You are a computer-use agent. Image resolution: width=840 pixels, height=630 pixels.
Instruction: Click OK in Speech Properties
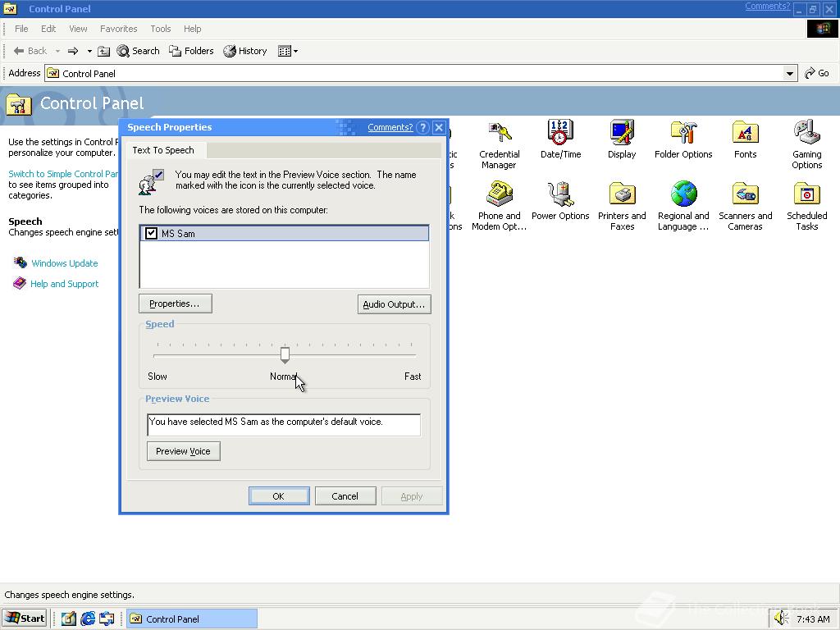coord(279,496)
